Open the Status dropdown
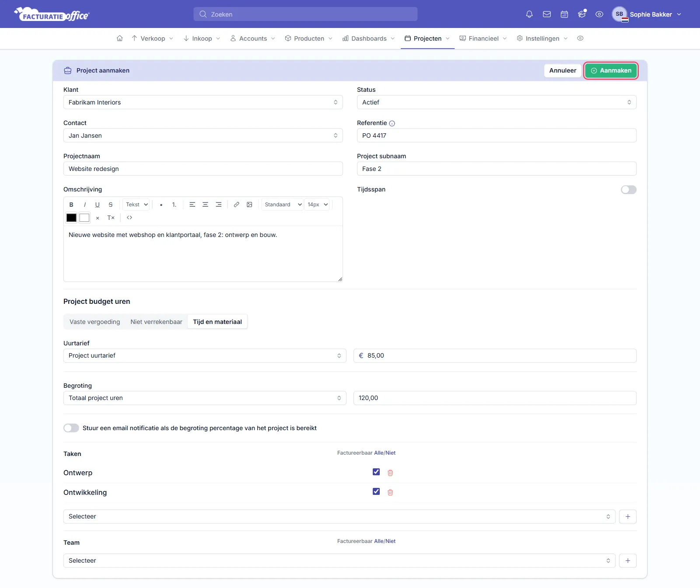Viewport: 700px width, 588px height. [x=497, y=102]
